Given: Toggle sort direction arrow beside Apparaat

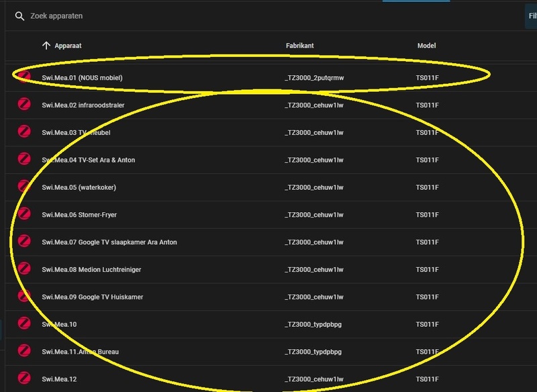Looking at the screenshot, I should 46,46.
